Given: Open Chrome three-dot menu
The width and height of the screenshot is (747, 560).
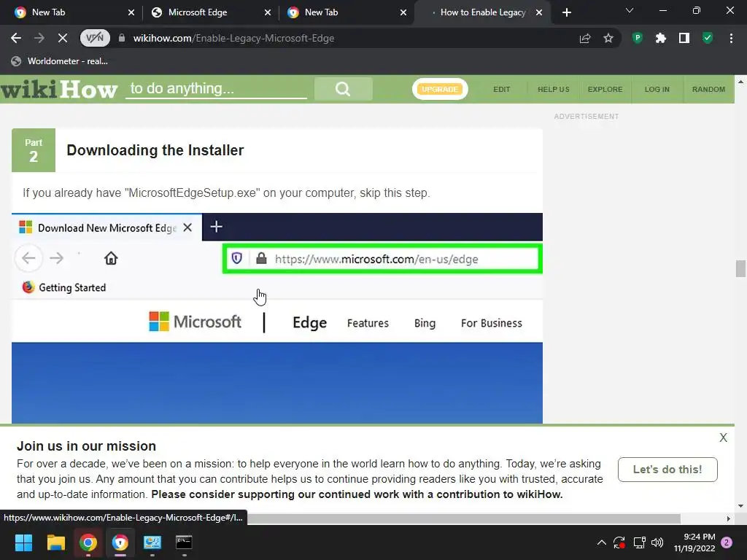Looking at the screenshot, I should pos(731,38).
